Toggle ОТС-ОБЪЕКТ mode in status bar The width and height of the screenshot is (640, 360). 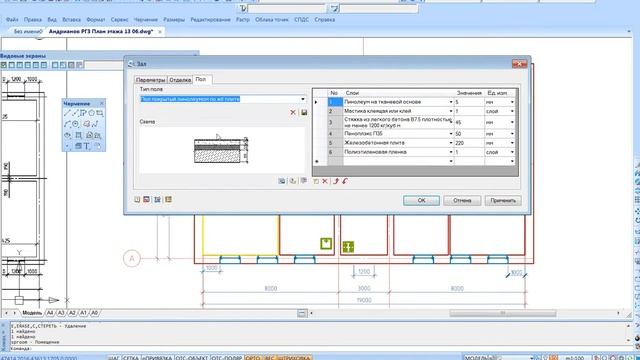pyautogui.click(x=191, y=358)
